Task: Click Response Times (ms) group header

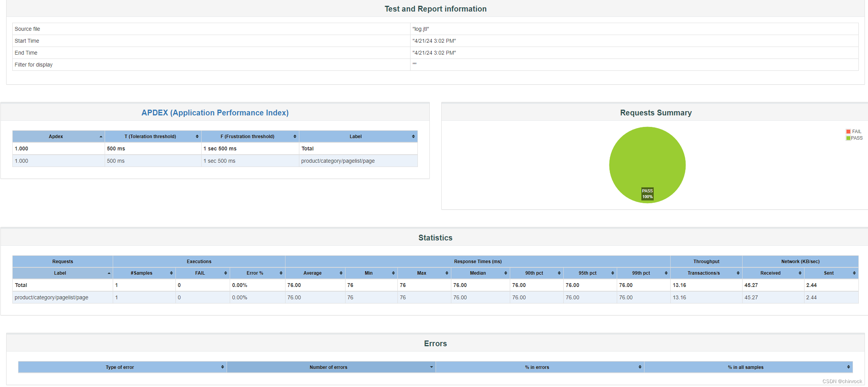Action: pyautogui.click(x=478, y=262)
